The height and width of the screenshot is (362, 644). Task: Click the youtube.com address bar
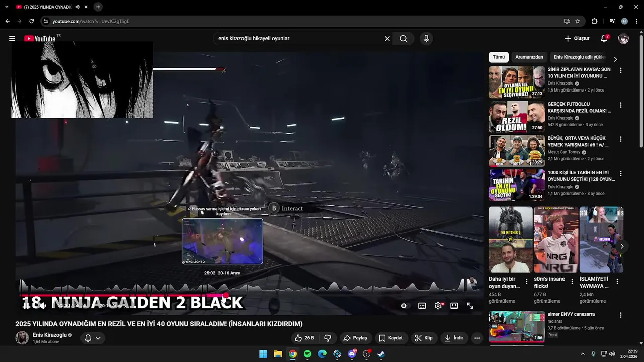pyautogui.click(x=302, y=21)
